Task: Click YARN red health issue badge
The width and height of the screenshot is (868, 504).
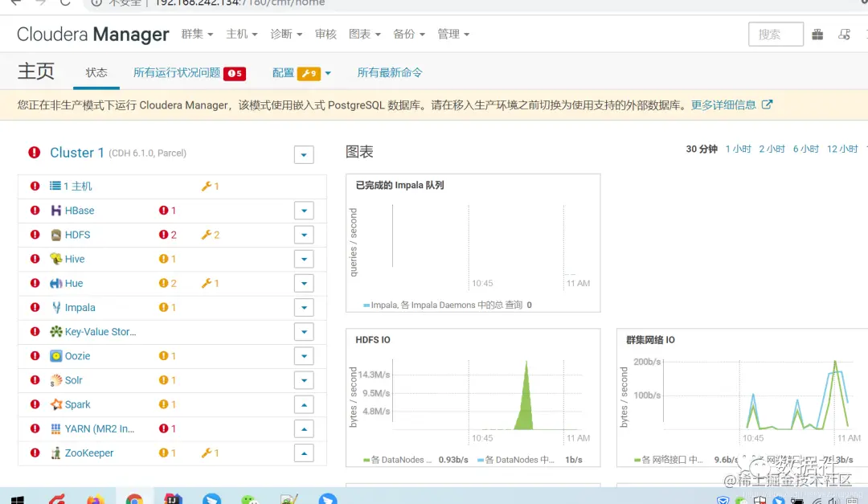Action: point(167,428)
